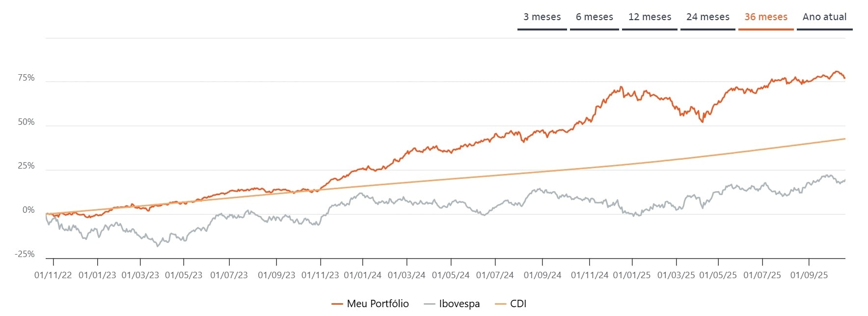Show the 12 meses time range
Viewport: 868px width, 316px height.
click(650, 17)
